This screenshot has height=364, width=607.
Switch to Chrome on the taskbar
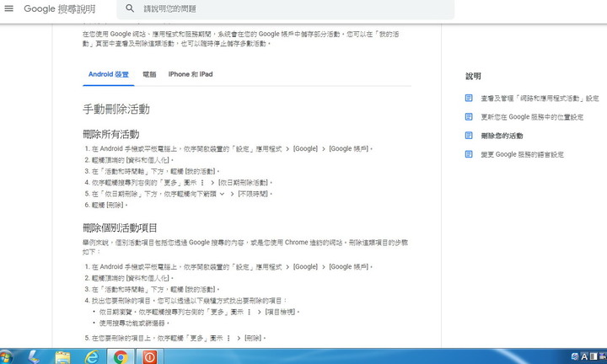click(x=121, y=356)
